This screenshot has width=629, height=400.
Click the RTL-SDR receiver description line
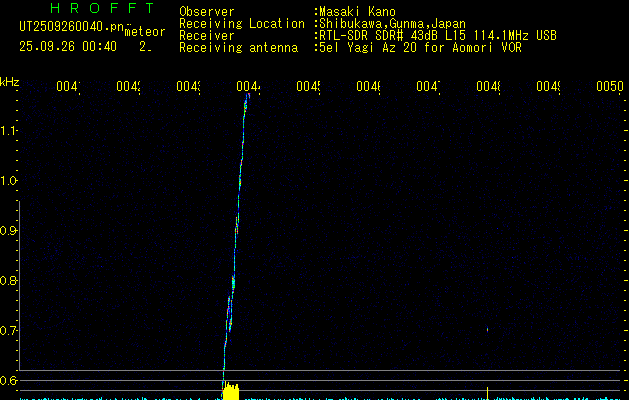click(438, 35)
